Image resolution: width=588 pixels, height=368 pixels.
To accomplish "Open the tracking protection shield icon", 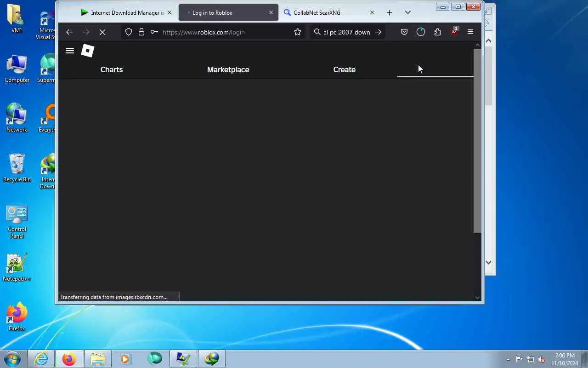I will 129,32.
